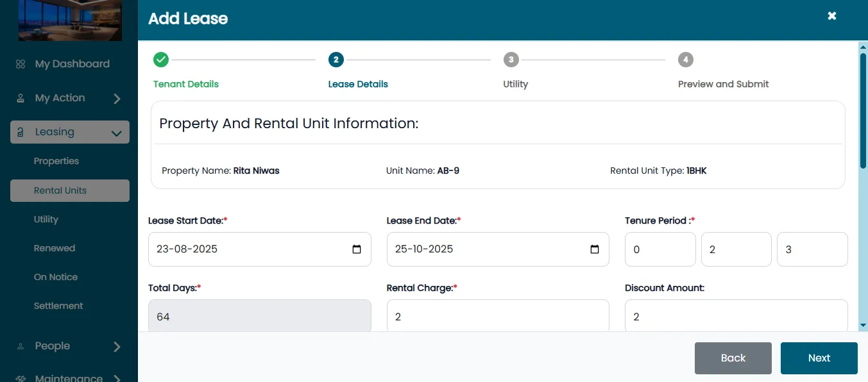Expand the People chevron
Viewport: 868px width, 382px height.
click(117, 347)
